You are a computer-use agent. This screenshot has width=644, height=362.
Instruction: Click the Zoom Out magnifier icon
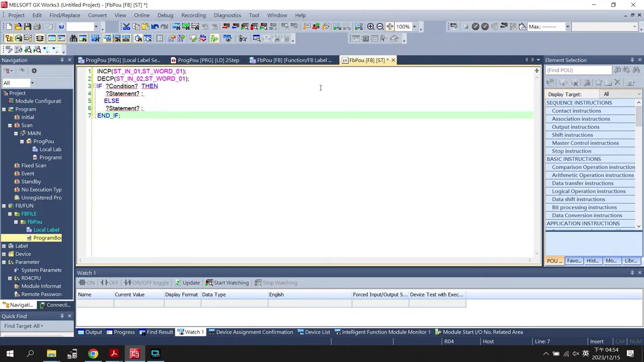coord(380,27)
